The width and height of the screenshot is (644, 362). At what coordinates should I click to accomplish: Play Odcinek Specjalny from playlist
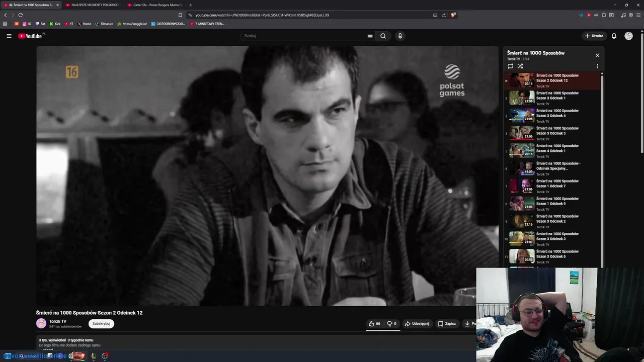point(552,168)
